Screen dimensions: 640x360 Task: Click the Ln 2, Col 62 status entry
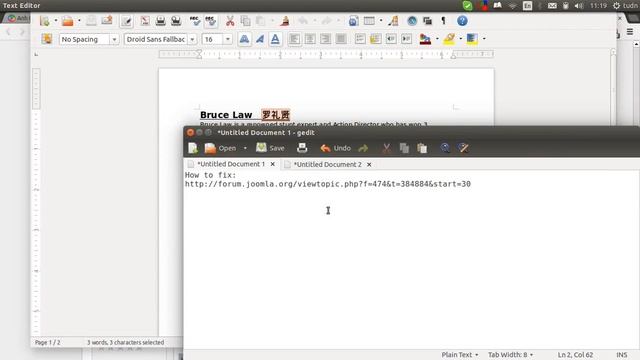coord(575,355)
